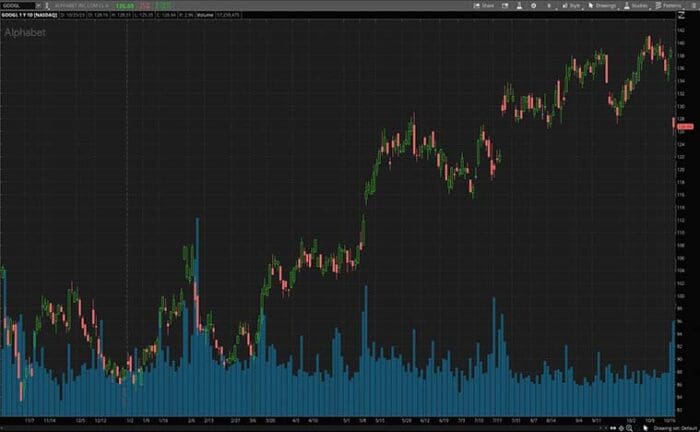Open the Style menu
Viewport: 700px width, 432px height.
[571, 6]
